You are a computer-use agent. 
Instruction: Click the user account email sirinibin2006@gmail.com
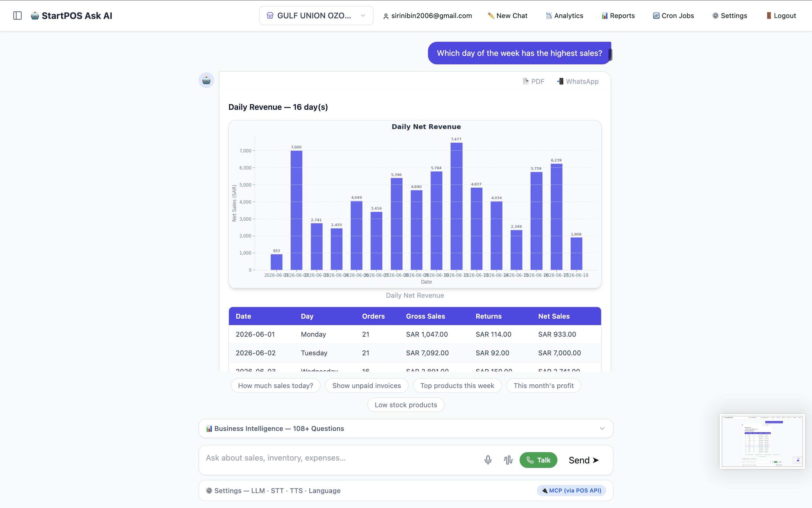pyautogui.click(x=431, y=16)
